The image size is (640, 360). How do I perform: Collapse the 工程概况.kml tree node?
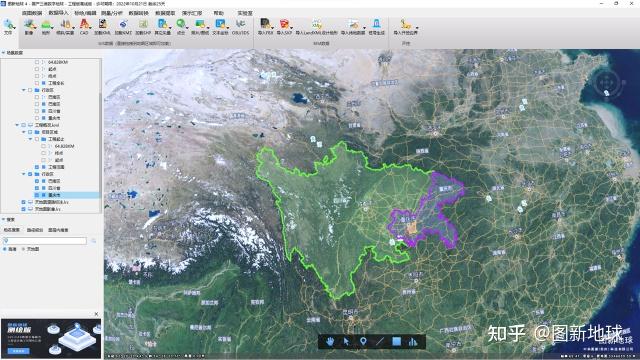[17, 125]
